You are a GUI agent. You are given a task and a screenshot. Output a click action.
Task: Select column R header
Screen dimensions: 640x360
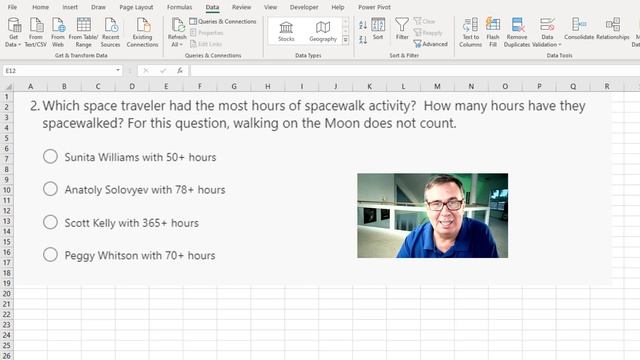click(x=607, y=86)
